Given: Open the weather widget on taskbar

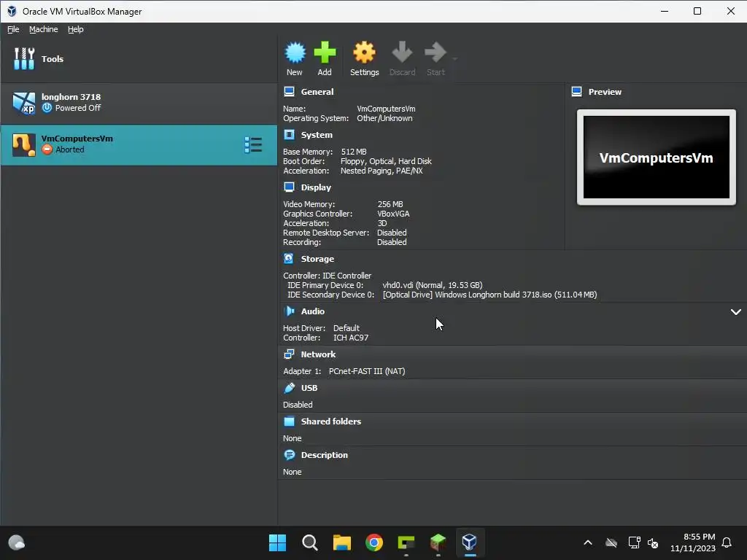Looking at the screenshot, I should pos(17,542).
